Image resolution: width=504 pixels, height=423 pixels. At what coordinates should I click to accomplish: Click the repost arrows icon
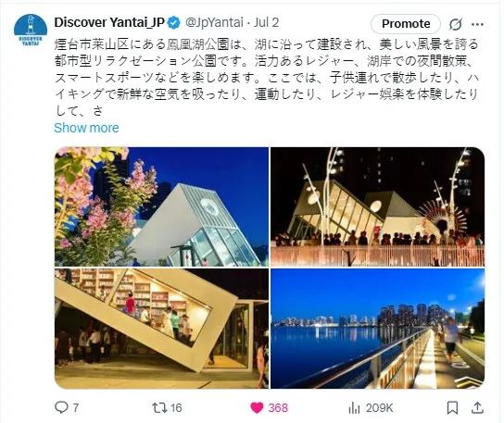pyautogui.click(x=159, y=408)
